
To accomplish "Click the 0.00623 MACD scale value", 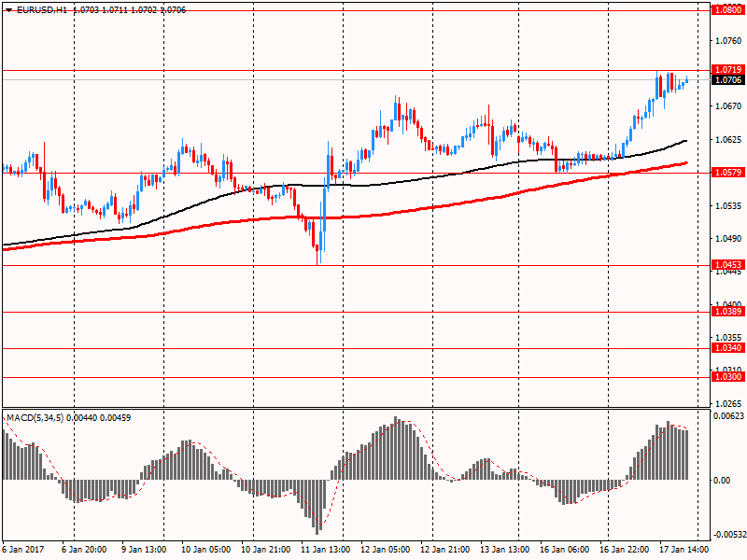I will coord(728,415).
